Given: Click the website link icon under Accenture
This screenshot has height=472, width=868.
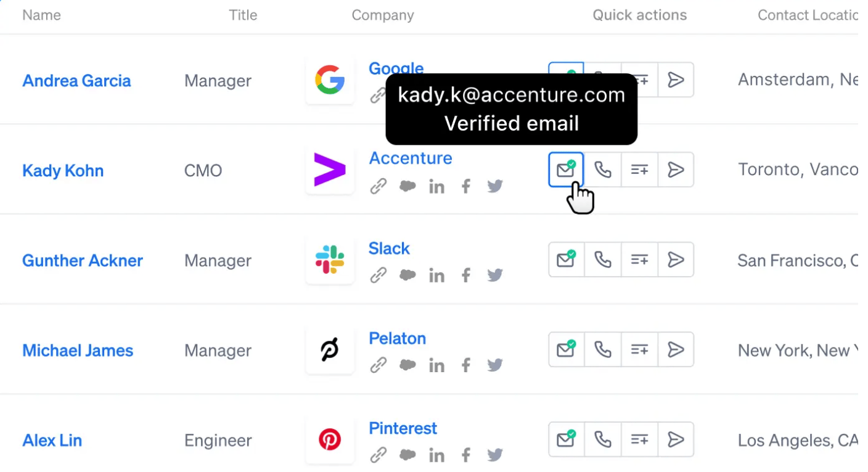Looking at the screenshot, I should (378, 186).
